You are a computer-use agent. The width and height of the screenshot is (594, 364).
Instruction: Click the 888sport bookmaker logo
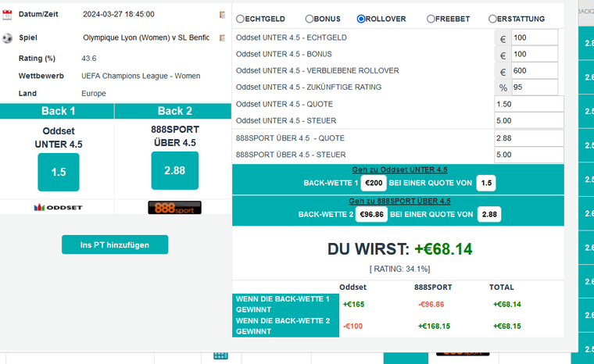click(x=174, y=208)
